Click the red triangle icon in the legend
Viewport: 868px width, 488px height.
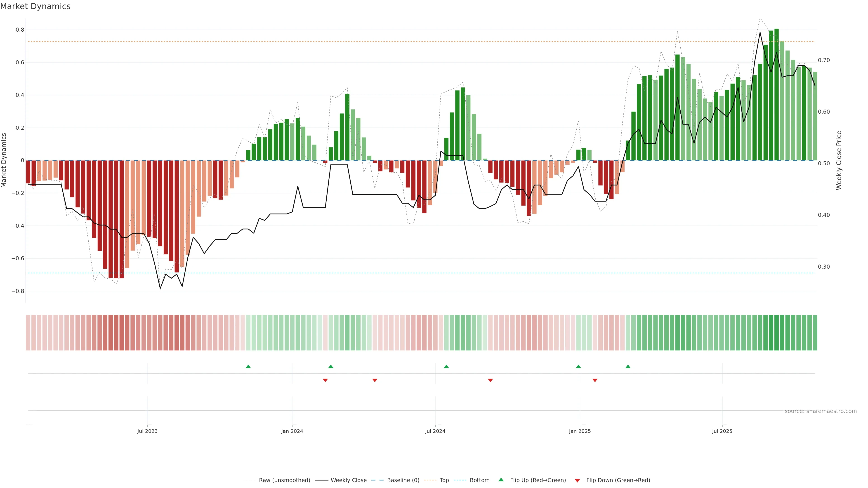coord(577,481)
